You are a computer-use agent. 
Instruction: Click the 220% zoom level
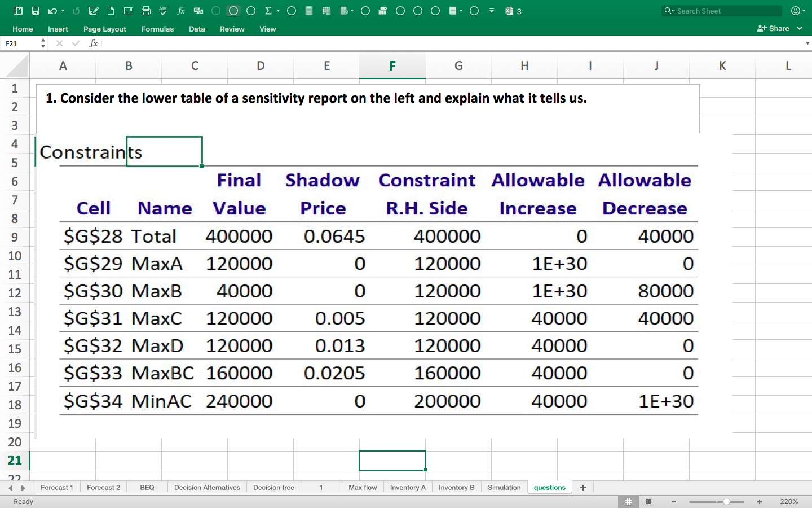point(789,502)
